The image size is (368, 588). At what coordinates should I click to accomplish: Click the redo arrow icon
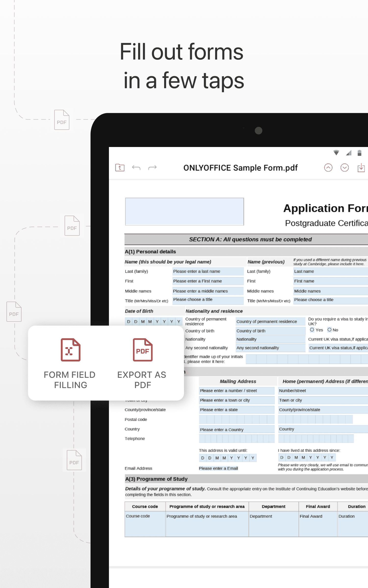pyautogui.click(x=152, y=168)
